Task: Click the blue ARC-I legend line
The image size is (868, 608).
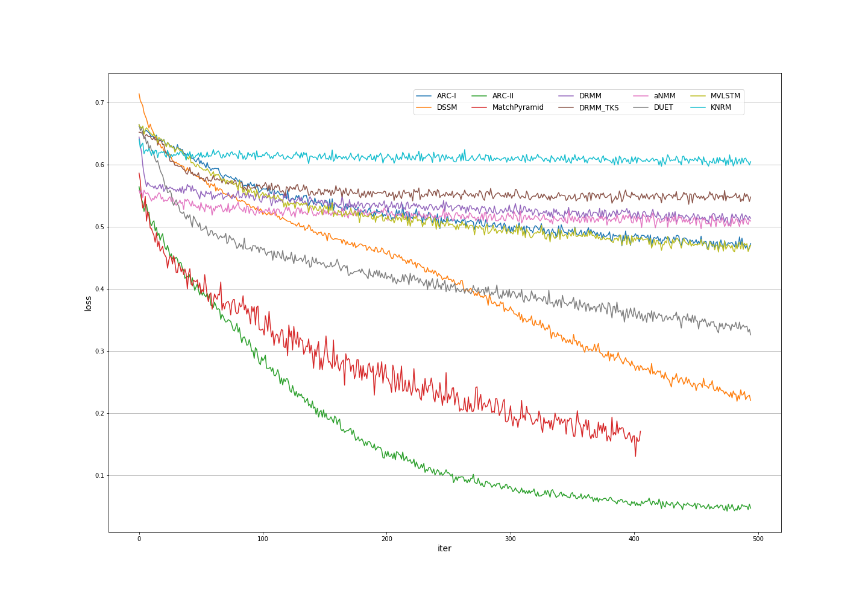Action: pos(424,96)
